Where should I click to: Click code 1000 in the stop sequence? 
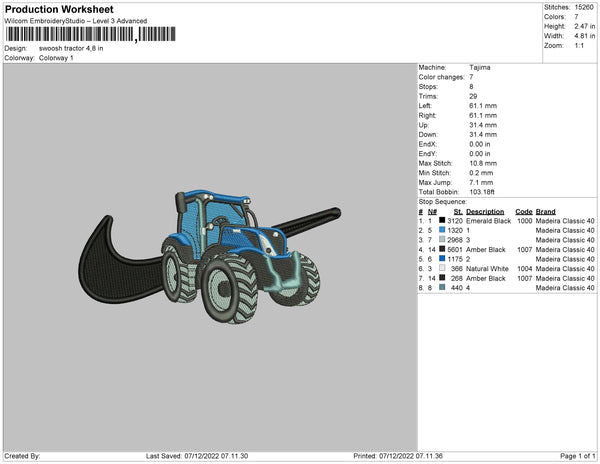[x=525, y=221]
